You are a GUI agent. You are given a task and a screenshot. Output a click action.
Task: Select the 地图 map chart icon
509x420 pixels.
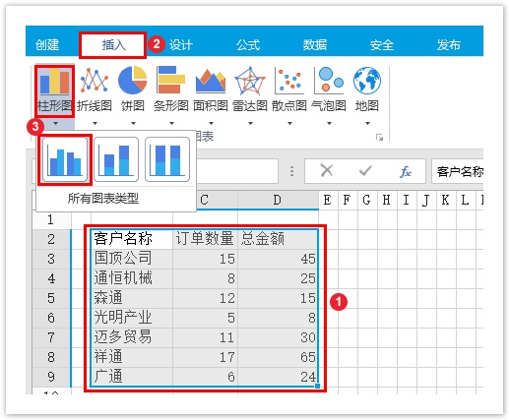click(x=367, y=81)
